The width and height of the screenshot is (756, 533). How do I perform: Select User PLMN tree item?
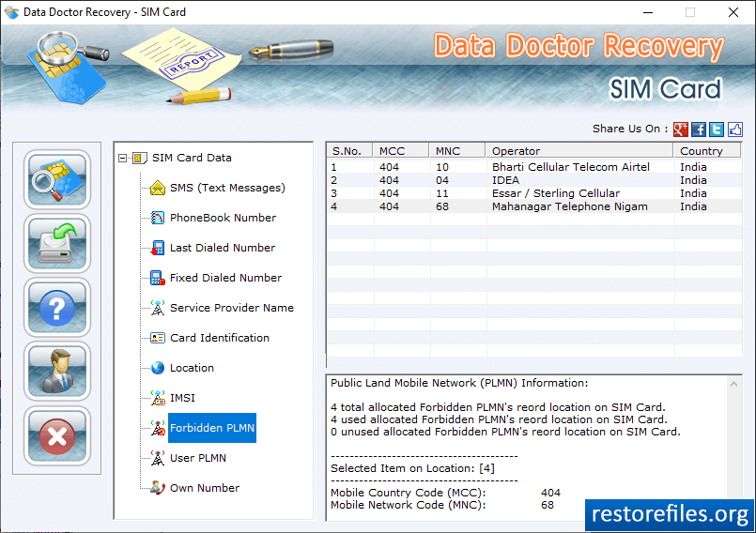[197, 458]
